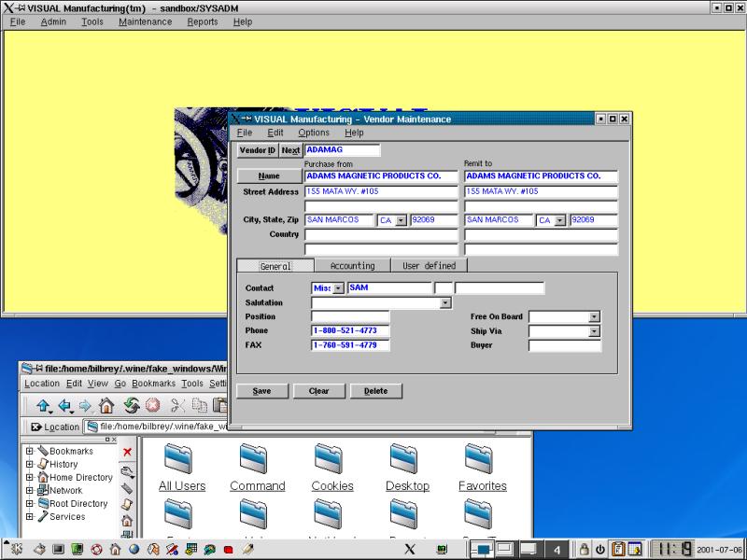The width and height of the screenshot is (747, 560).
Task: Open the Ship Via dropdown
Action: [x=594, y=331]
